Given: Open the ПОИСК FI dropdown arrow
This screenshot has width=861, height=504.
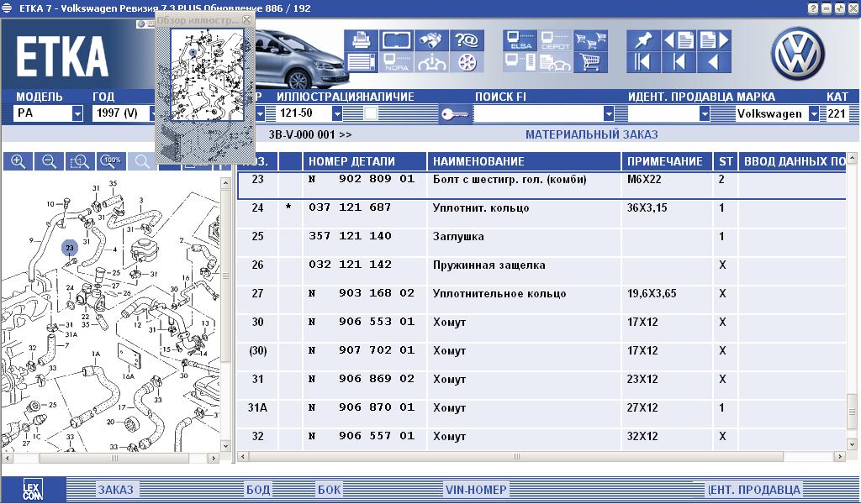Looking at the screenshot, I should 609,114.
